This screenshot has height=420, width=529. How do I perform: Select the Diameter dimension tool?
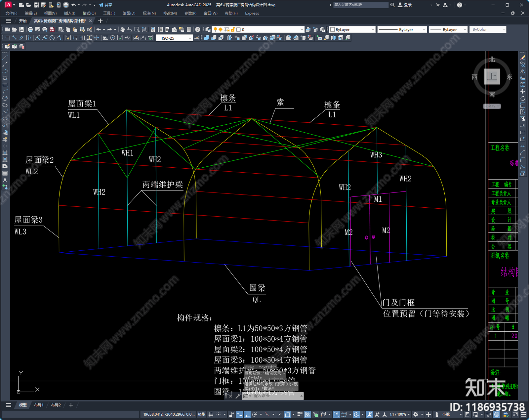[52, 38]
